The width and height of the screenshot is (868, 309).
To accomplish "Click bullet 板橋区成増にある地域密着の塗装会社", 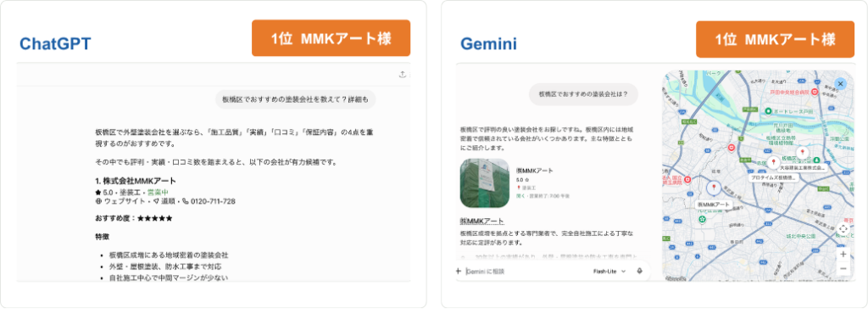I will coord(169,256).
